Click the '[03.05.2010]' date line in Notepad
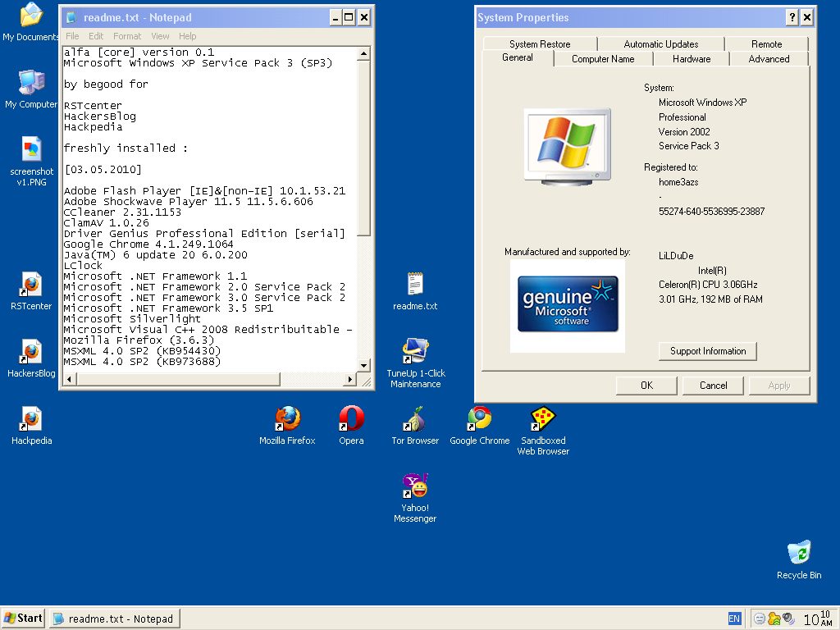This screenshot has height=630, width=840. pyautogui.click(x=103, y=170)
